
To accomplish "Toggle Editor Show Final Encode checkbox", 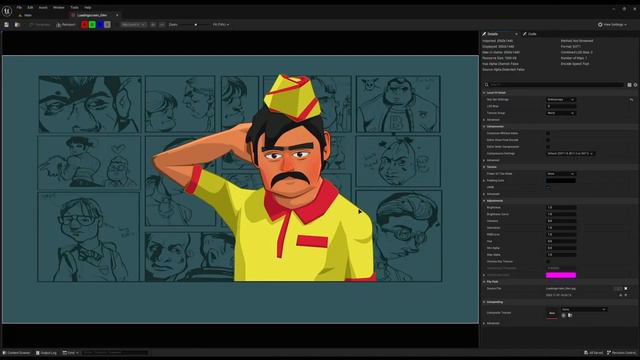I will 548,140.
